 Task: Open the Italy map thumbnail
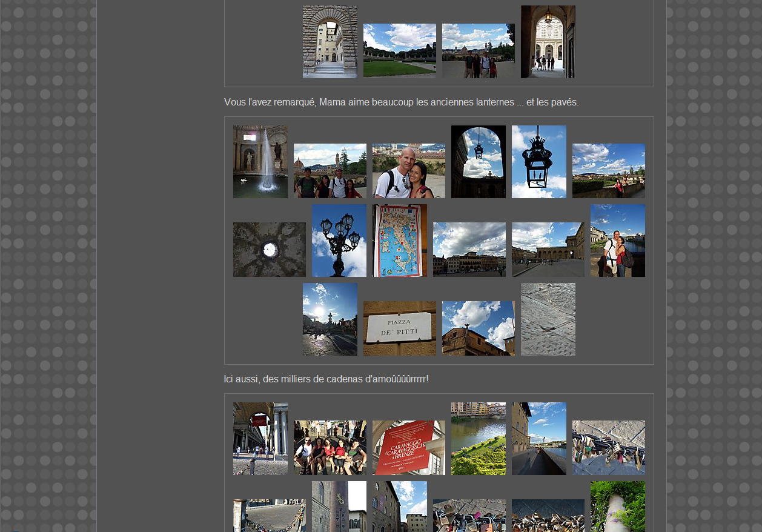[x=399, y=241]
